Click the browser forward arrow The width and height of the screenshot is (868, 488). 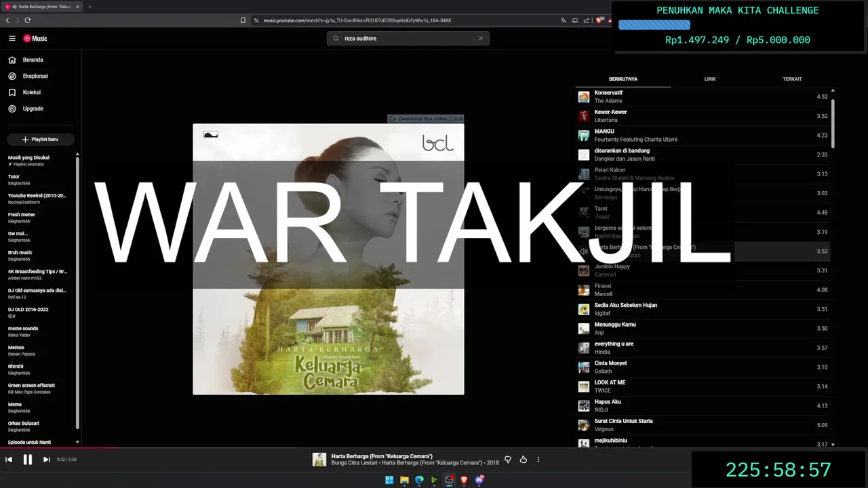coord(18,20)
